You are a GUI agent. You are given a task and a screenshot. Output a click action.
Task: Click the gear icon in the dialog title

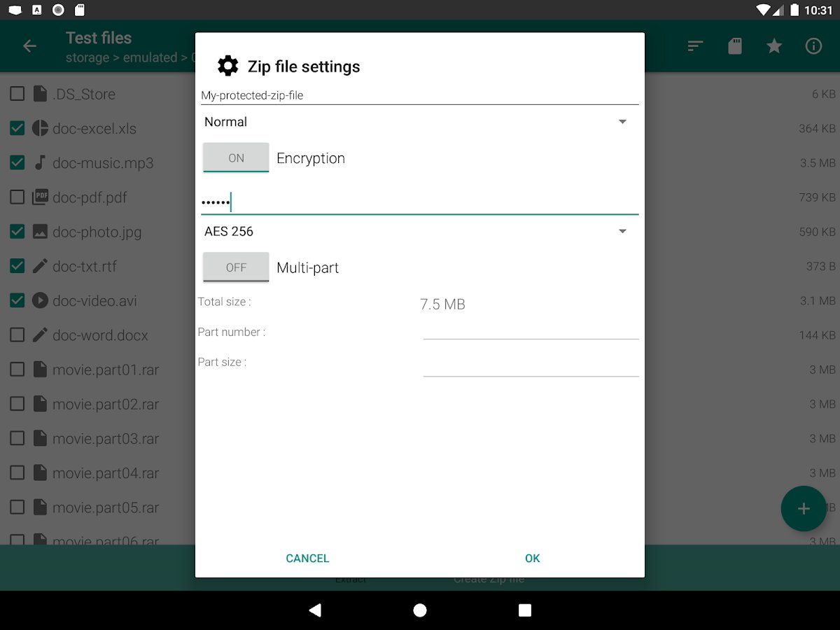(227, 66)
